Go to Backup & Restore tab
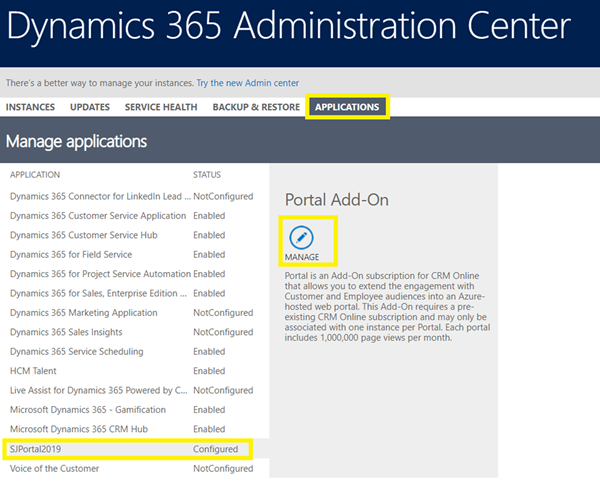 pyautogui.click(x=256, y=107)
